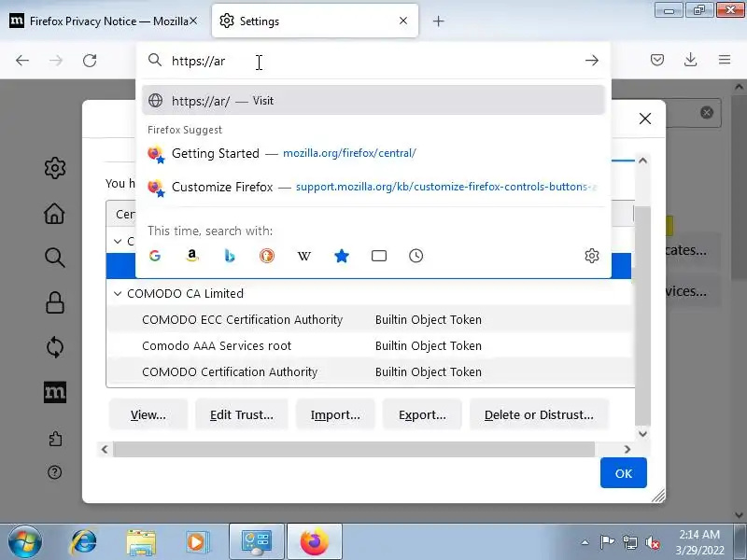
Task: Open Privacy & Security lock icon
Action: click(55, 302)
